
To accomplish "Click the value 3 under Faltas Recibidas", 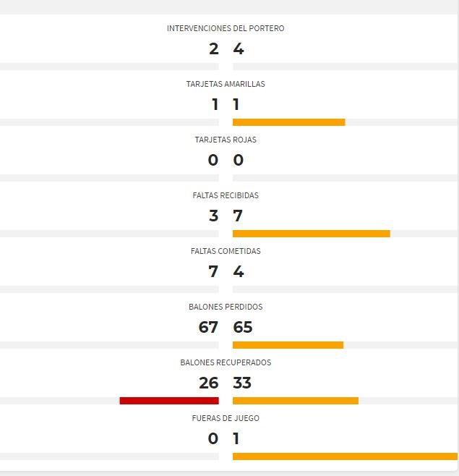I will click(x=213, y=216).
